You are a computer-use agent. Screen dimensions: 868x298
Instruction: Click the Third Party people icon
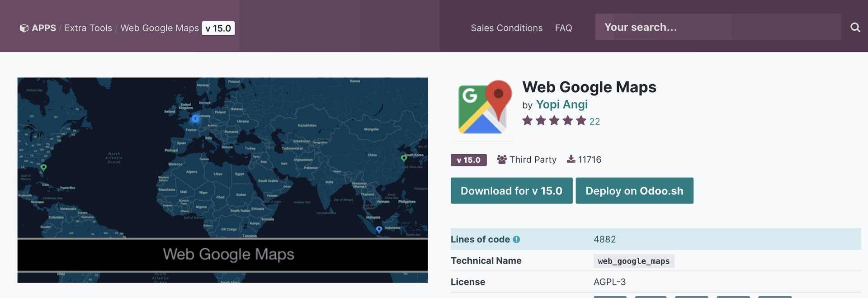pyautogui.click(x=501, y=159)
